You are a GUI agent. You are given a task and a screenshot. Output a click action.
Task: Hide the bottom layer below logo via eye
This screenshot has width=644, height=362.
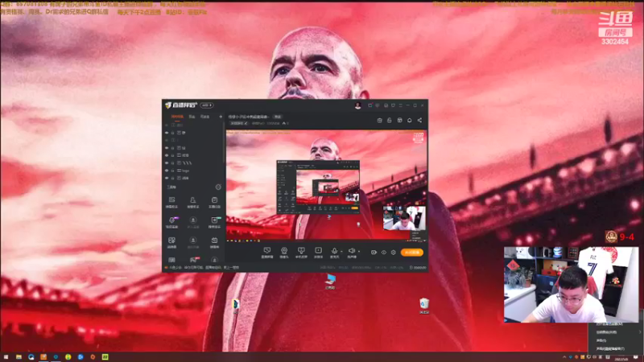[167, 178]
